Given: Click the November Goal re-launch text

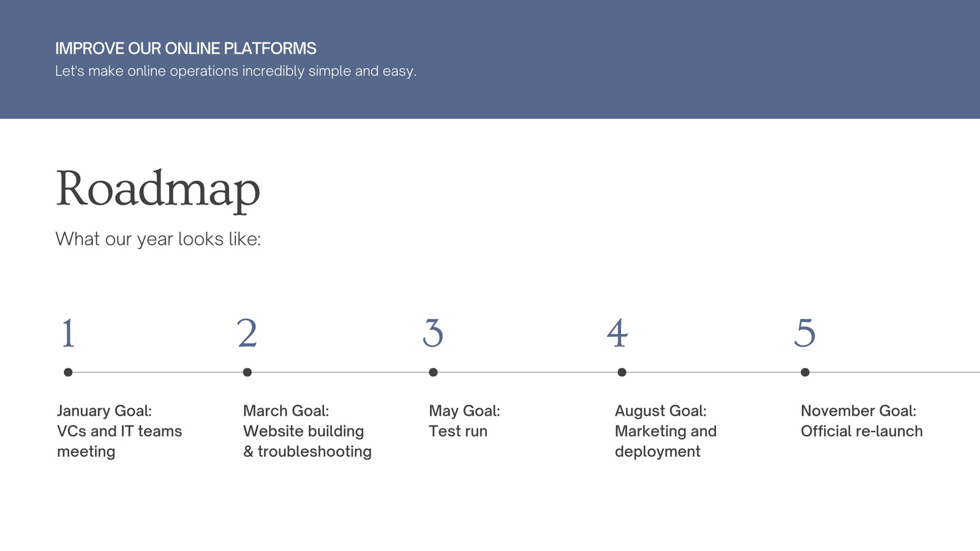Looking at the screenshot, I should 861,421.
